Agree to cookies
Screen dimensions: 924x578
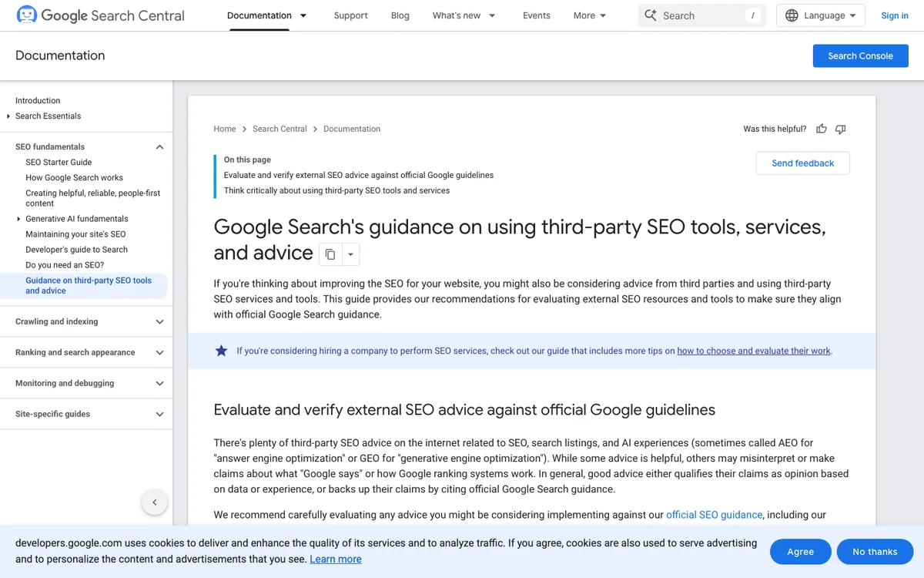(801, 552)
